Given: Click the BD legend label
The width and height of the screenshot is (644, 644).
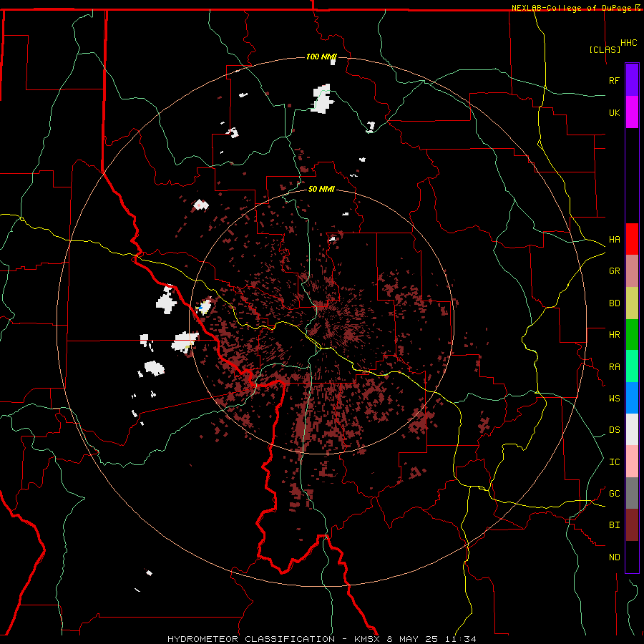Looking at the screenshot, I should pyautogui.click(x=614, y=303).
